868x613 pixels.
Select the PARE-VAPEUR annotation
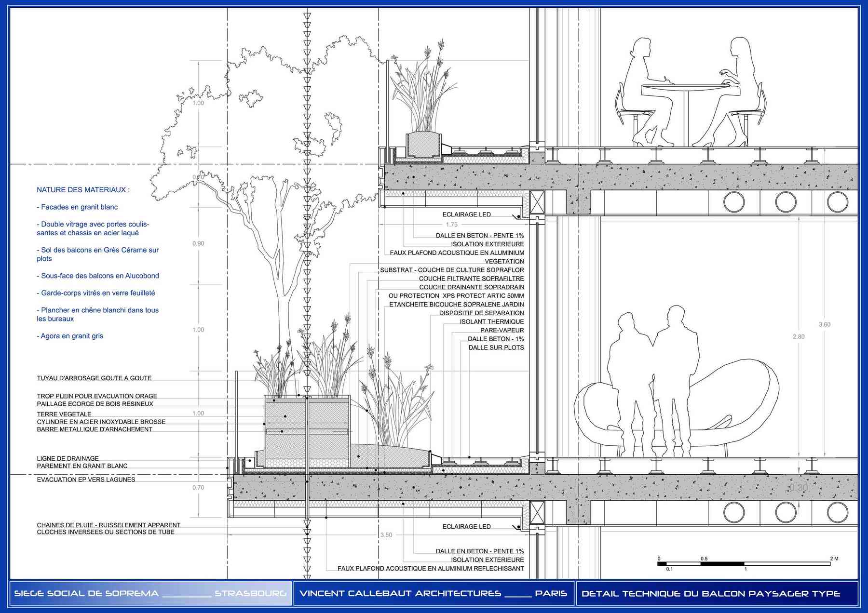point(502,330)
